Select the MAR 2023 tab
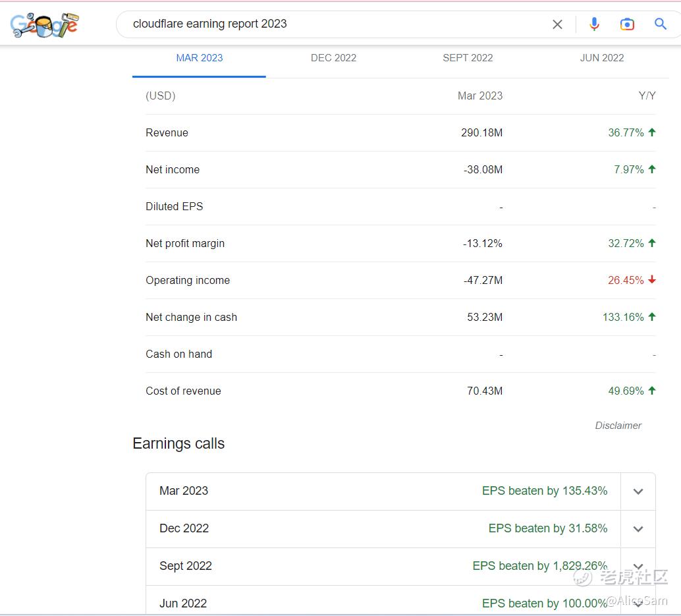Viewport: 681px width, 616px height. click(x=200, y=58)
